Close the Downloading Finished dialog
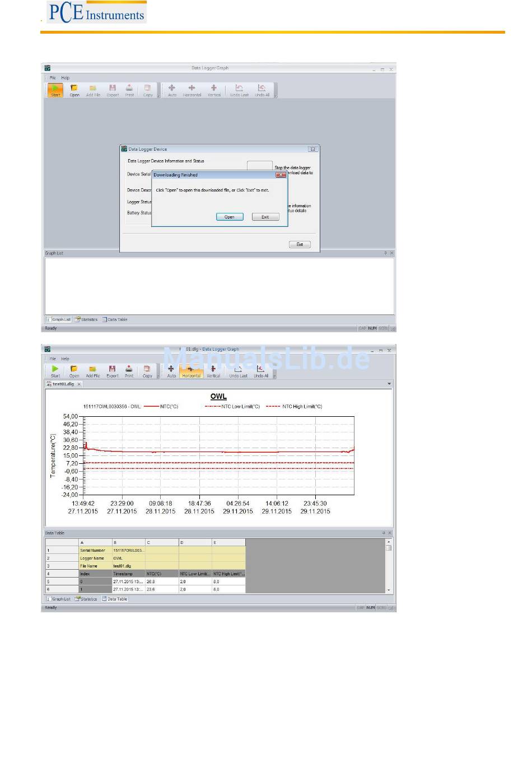 pos(281,175)
